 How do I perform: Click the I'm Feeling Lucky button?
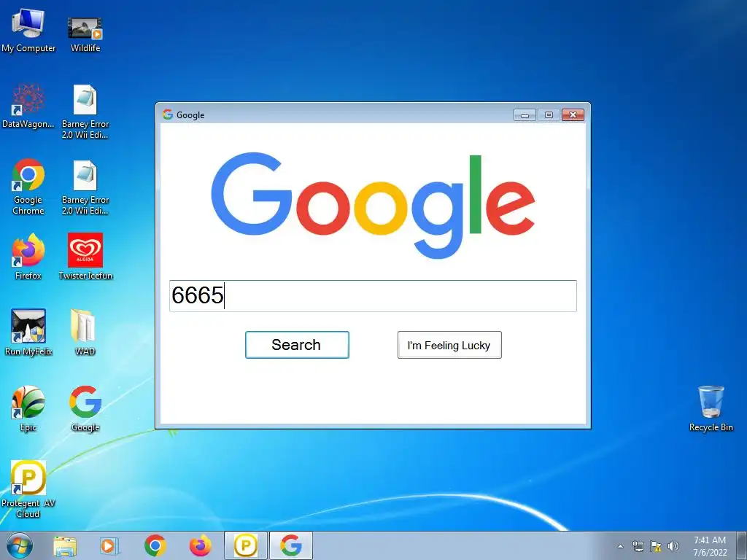(449, 345)
